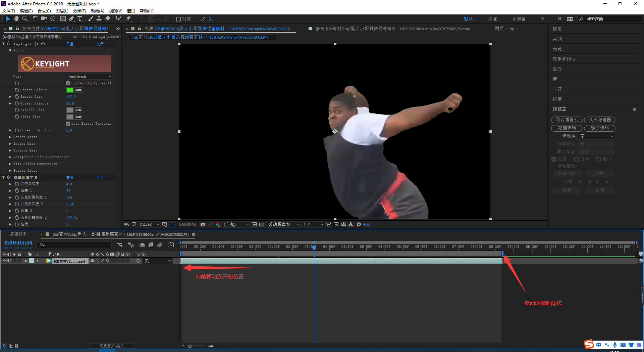Select the Pen tool

point(71,19)
